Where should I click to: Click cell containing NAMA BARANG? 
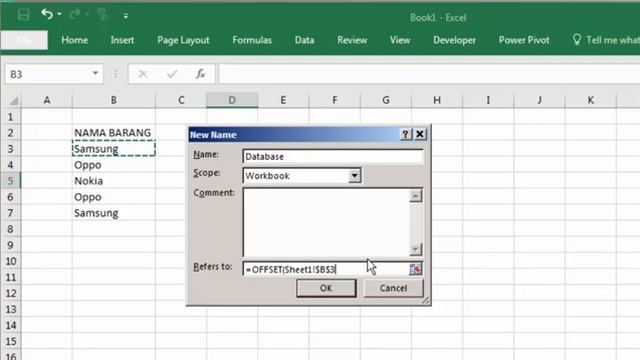(114, 133)
